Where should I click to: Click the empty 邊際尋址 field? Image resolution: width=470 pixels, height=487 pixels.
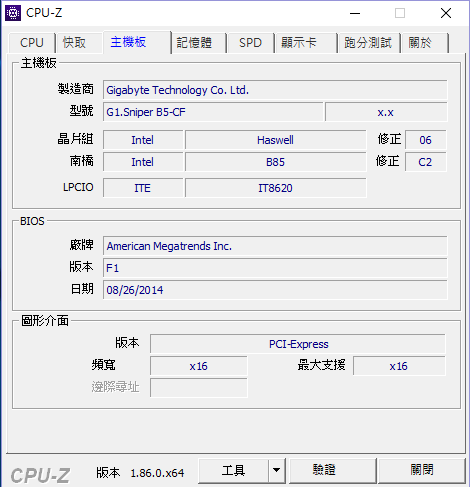click(199, 388)
